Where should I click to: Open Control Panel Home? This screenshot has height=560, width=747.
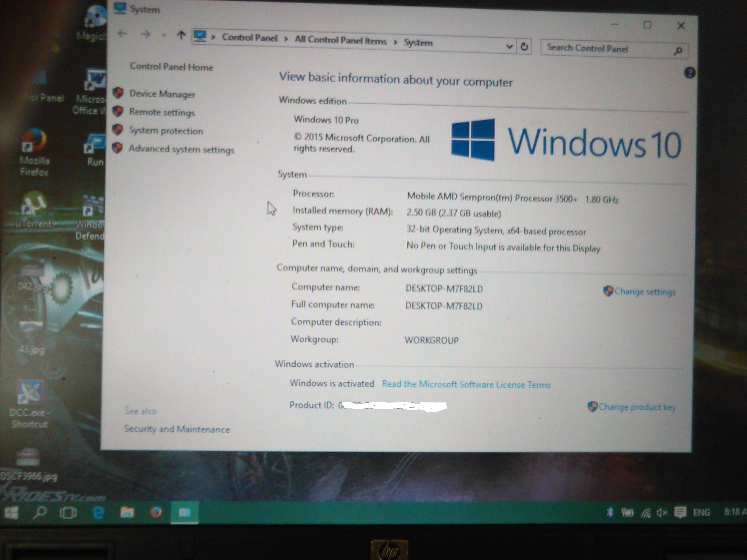tap(171, 67)
